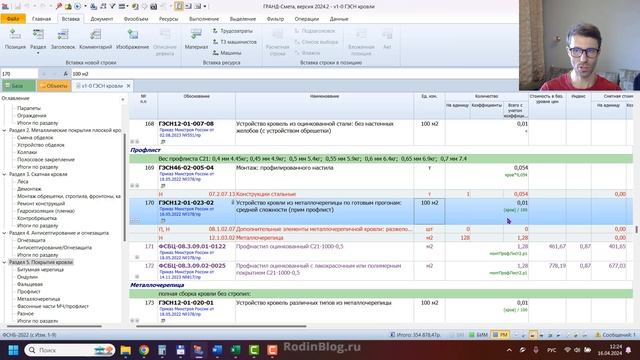Switch to the Данные ribbon tab
The image size is (640, 360).
pos(339,19)
